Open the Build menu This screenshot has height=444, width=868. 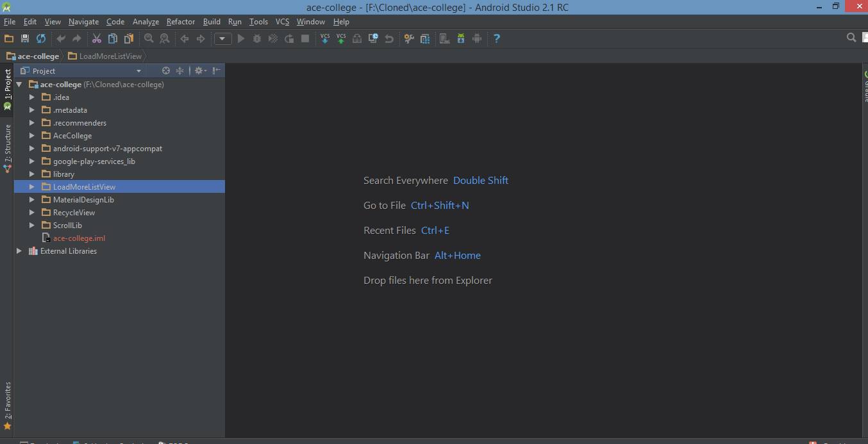[212, 22]
